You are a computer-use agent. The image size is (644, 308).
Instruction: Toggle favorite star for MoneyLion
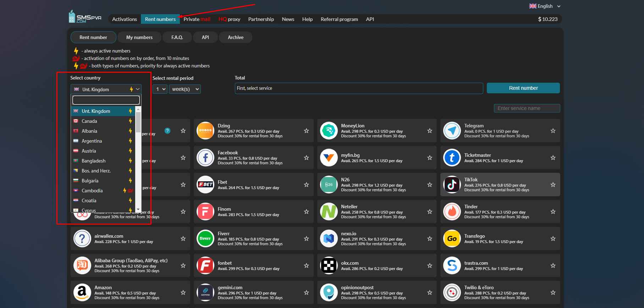pos(430,131)
